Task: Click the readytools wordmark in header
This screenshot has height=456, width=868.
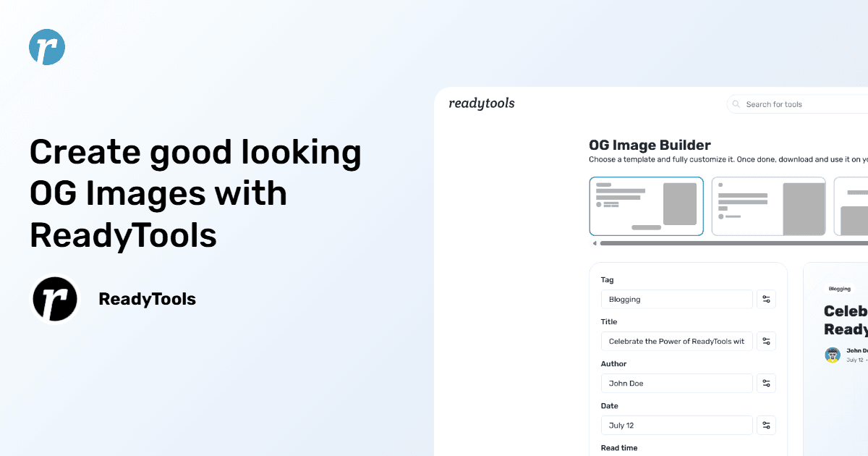Action: pyautogui.click(x=482, y=104)
